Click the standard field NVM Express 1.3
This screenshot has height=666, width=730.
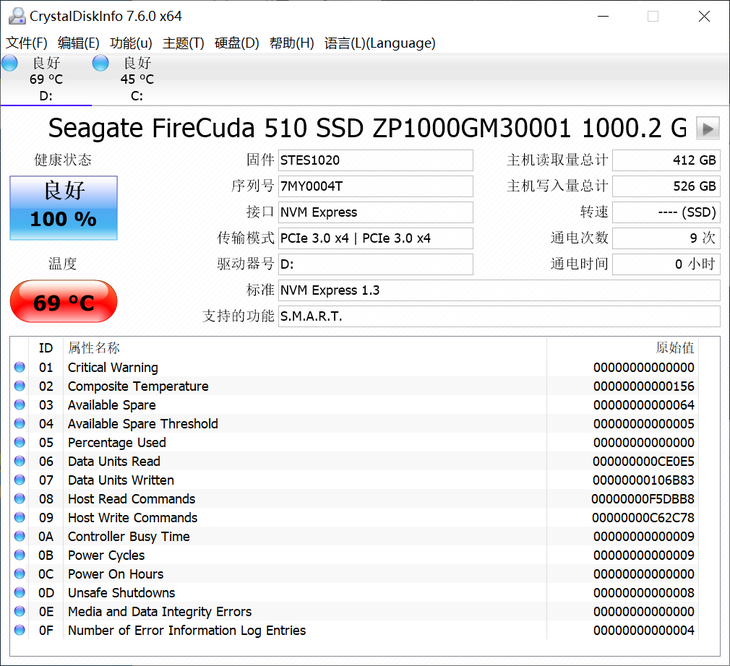tap(499, 290)
